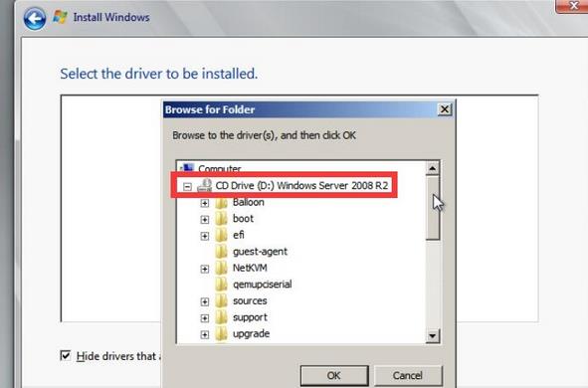Select CD Drive (D:) Windows Server 2008 R2

[301, 186]
